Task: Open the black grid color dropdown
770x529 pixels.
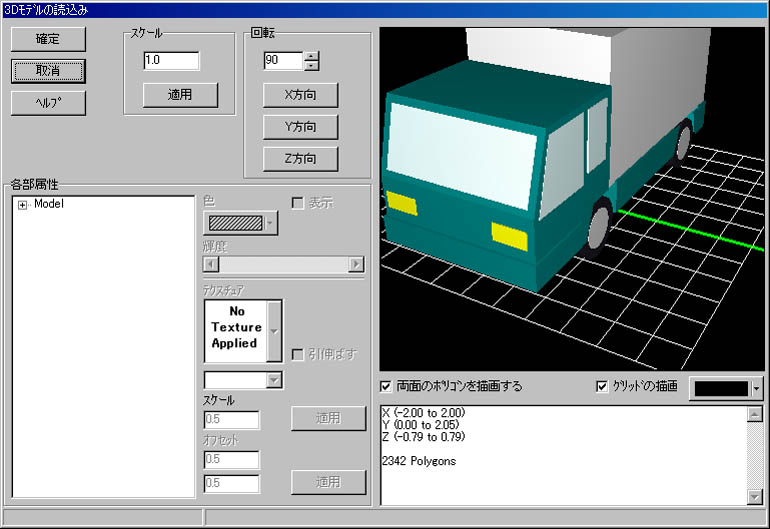Action: 757,387
